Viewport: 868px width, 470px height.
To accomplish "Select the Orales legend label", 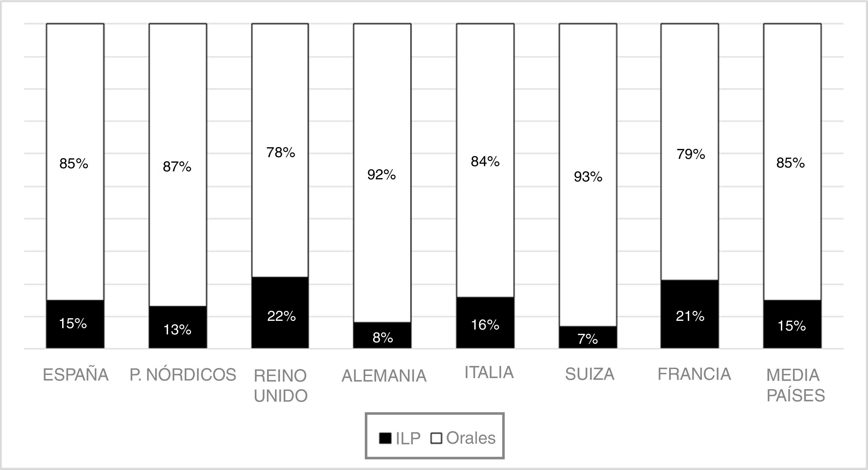I will (x=471, y=438).
